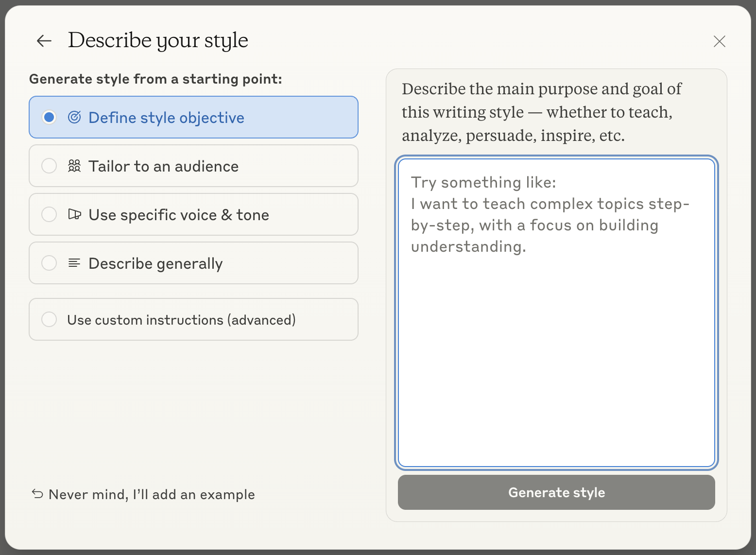The image size is (756, 555).
Task: Click Generate style from a starting point text
Action: coord(155,79)
